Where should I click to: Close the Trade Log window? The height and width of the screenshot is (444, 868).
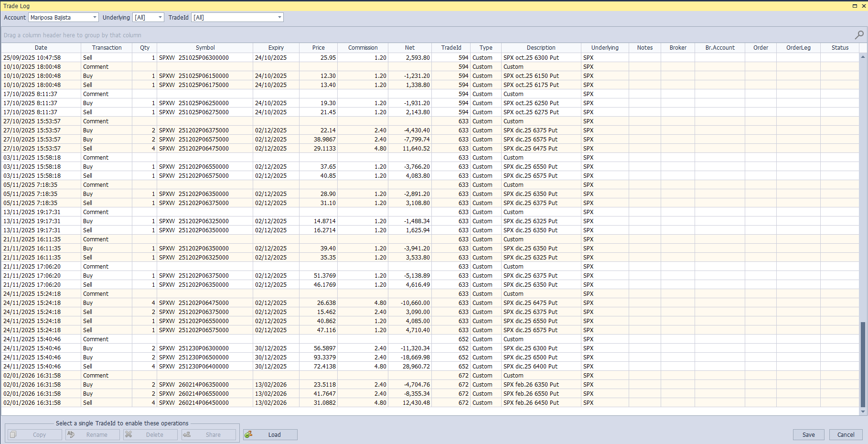click(863, 6)
